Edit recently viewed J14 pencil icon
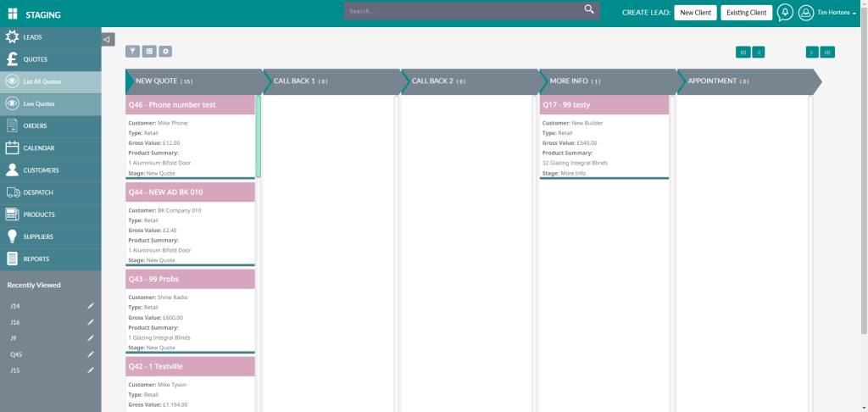Screen dimensions: 868x412 (91, 306)
